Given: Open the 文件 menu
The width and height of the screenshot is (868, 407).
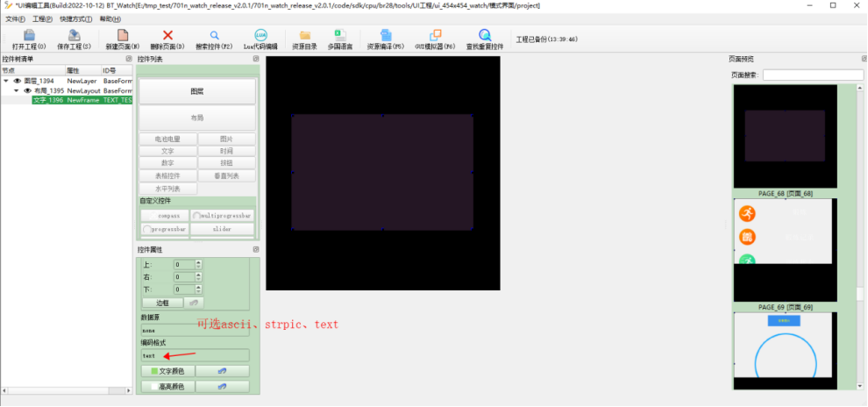Looking at the screenshot, I should [x=15, y=18].
